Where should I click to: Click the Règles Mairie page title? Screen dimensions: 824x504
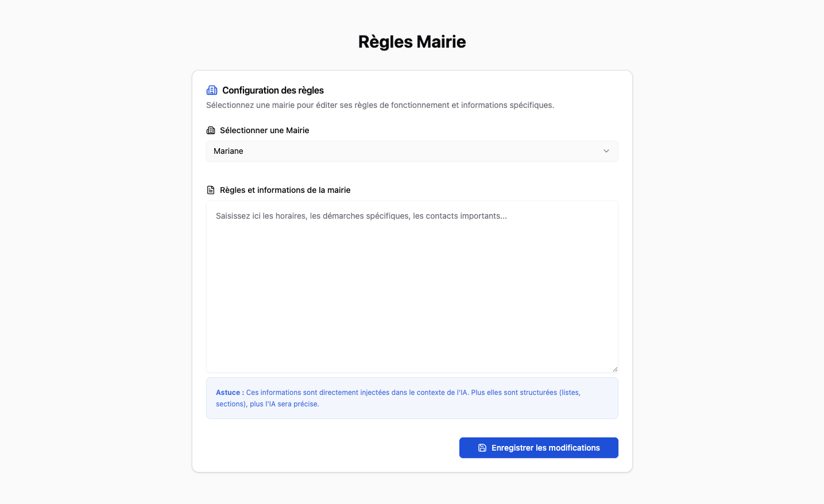[412, 41]
